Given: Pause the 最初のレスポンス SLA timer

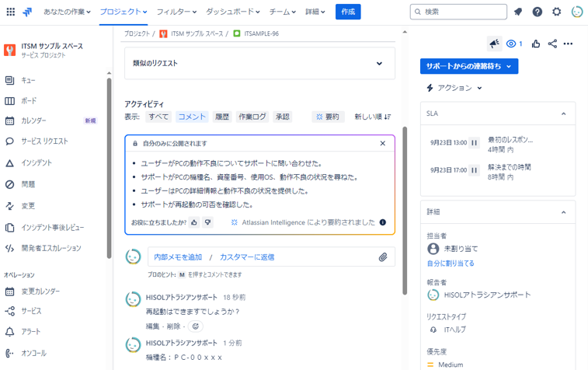Looking at the screenshot, I should (474, 143).
